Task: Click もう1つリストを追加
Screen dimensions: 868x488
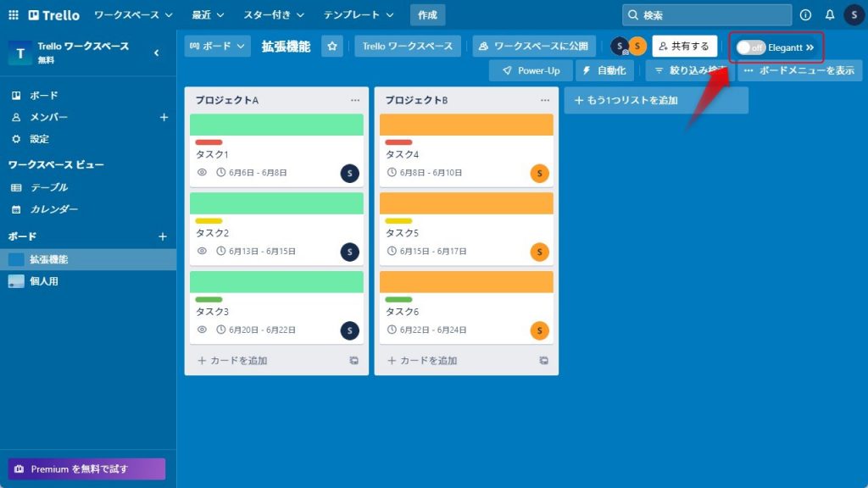Action: coord(656,100)
